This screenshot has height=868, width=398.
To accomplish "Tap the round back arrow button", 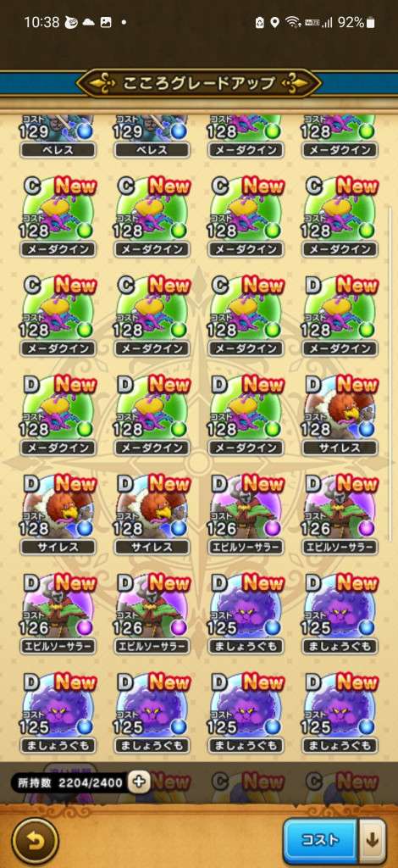I will coord(35,840).
